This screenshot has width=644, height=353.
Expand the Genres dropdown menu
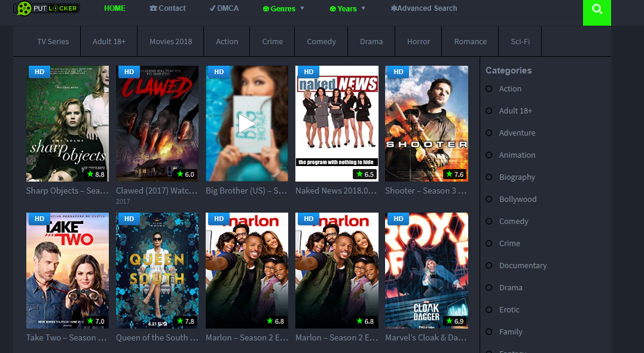tap(283, 8)
